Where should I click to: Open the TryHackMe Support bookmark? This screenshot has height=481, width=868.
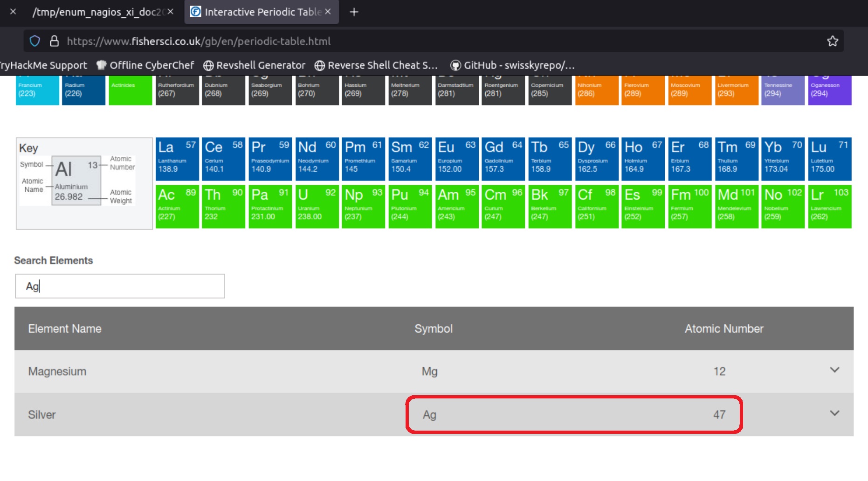tap(43, 65)
